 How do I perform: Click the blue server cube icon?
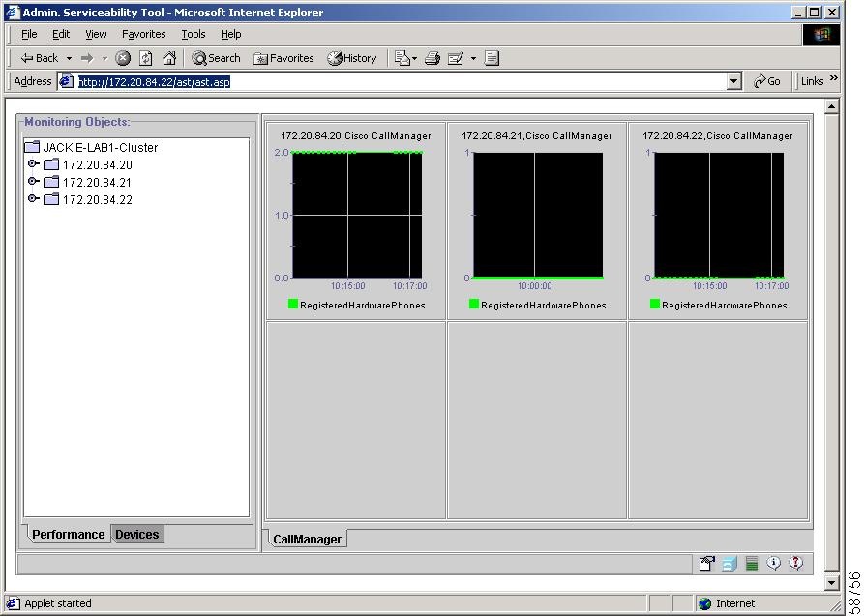[x=729, y=564]
